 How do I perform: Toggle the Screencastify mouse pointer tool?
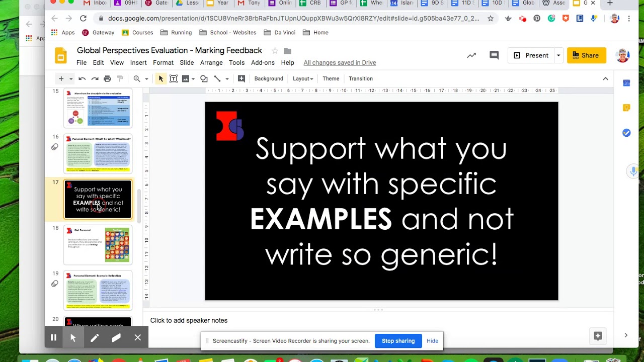(73, 338)
